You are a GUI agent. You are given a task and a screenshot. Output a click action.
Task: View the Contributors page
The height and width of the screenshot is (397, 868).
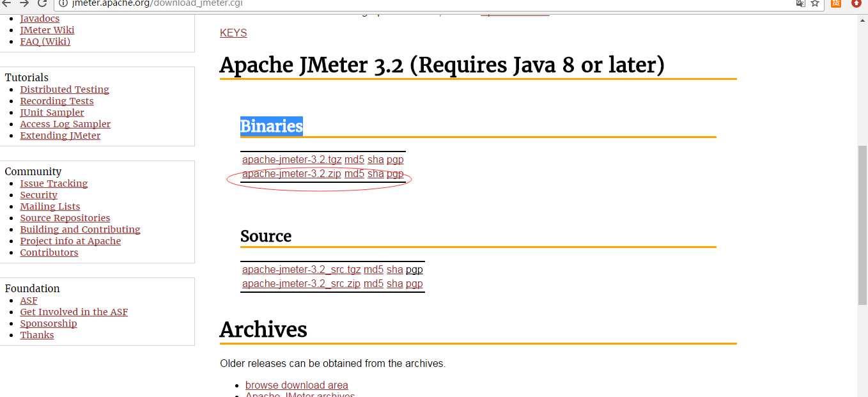pyautogui.click(x=49, y=253)
